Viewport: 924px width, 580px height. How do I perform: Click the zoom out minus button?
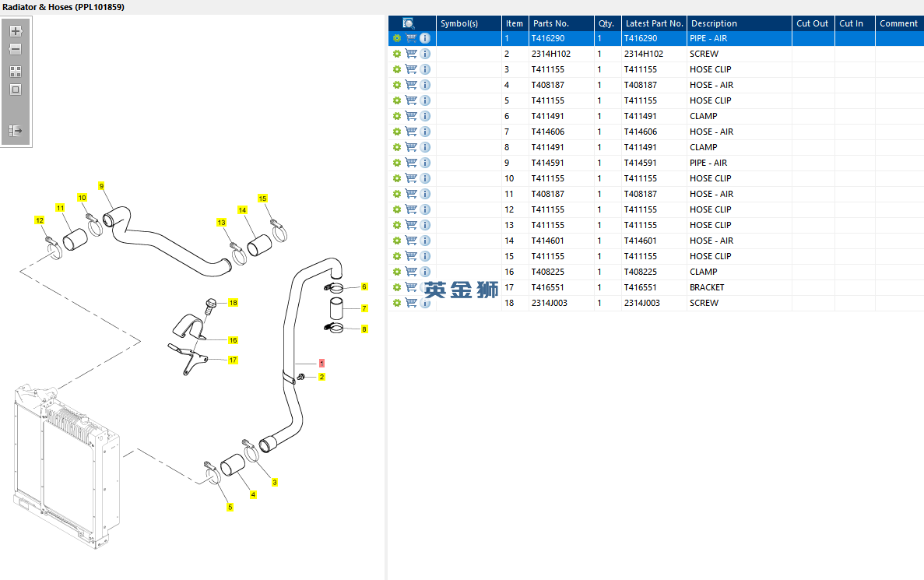click(16, 49)
